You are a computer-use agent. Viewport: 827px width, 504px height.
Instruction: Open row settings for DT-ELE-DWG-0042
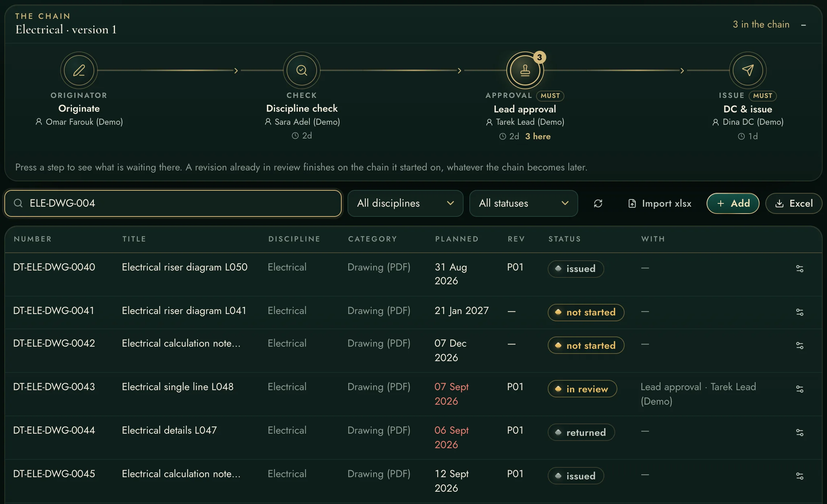[x=800, y=346]
